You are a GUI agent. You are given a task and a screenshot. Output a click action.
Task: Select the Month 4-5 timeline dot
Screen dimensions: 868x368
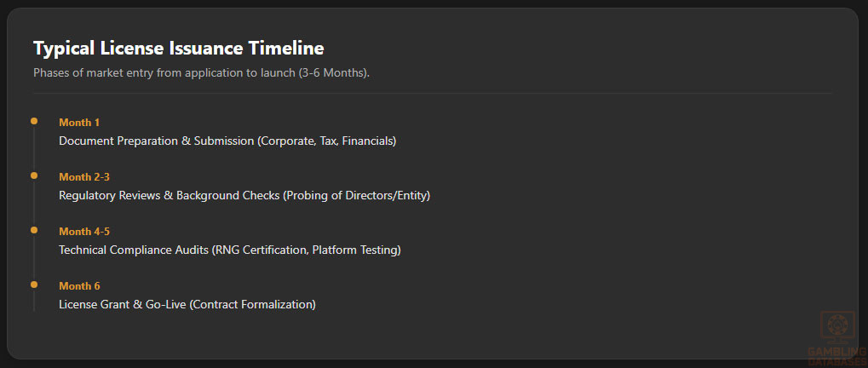click(x=34, y=230)
